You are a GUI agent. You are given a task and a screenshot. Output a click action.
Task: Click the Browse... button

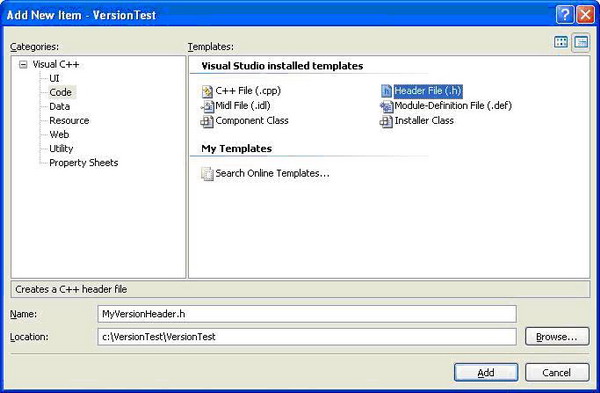point(557,337)
